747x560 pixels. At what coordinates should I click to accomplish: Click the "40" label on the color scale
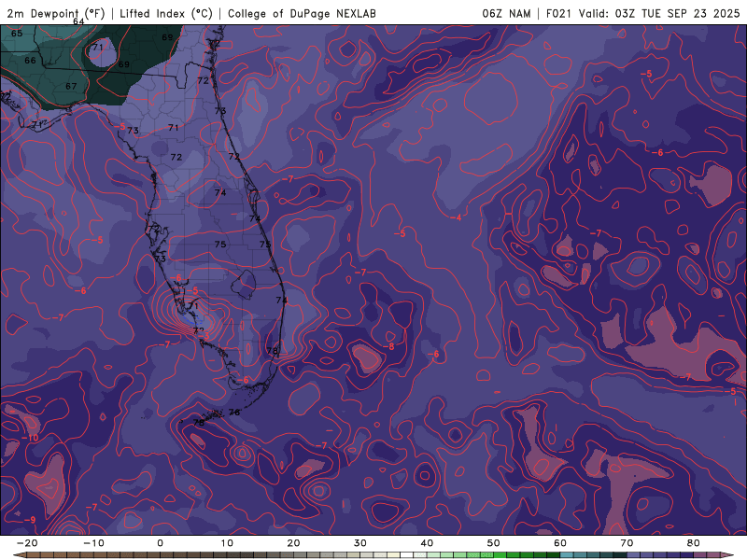point(427,543)
